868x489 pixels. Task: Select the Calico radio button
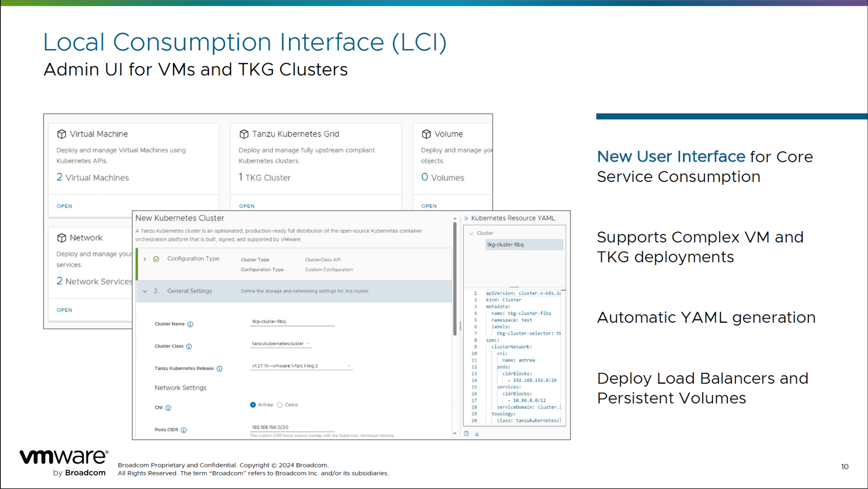tap(280, 405)
